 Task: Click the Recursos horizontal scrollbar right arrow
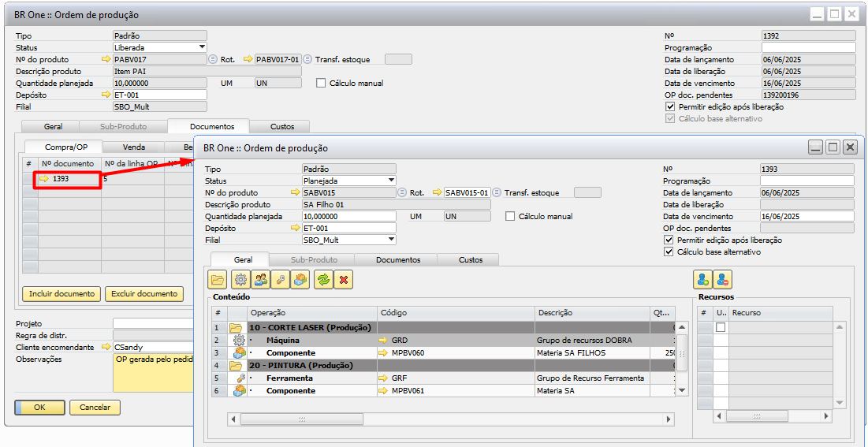(x=826, y=416)
